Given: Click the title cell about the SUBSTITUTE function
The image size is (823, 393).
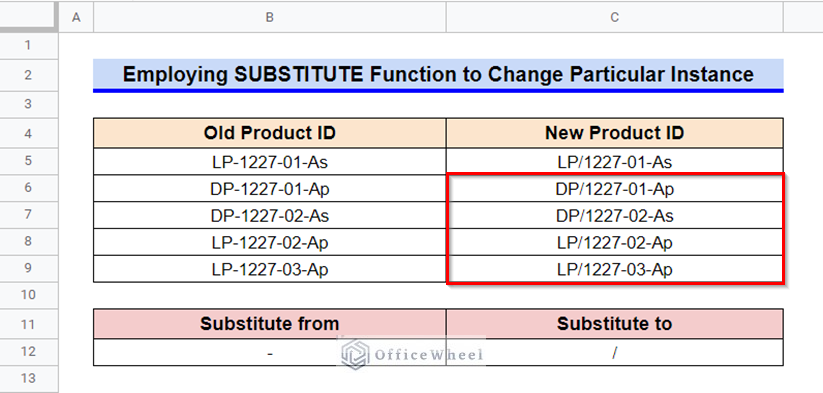Looking at the screenshot, I should [438, 75].
